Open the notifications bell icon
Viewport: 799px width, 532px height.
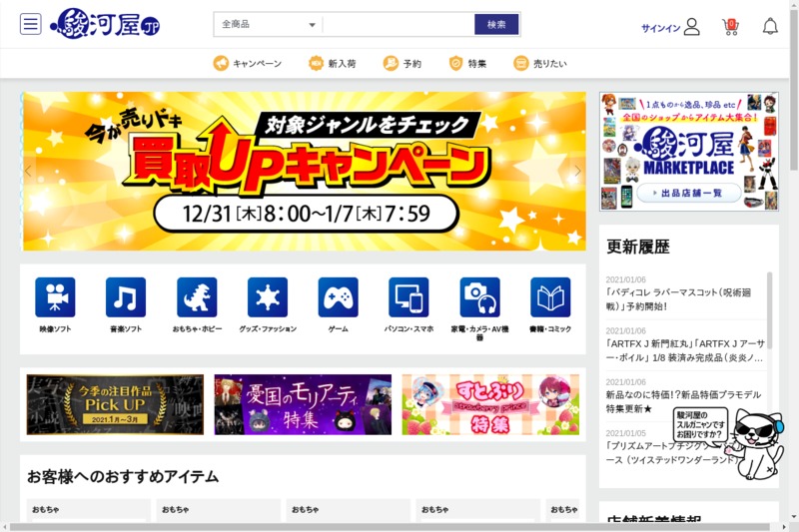pos(770,26)
